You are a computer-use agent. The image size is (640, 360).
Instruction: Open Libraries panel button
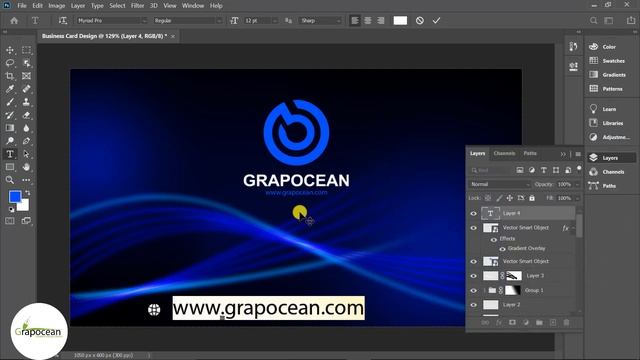(607, 123)
